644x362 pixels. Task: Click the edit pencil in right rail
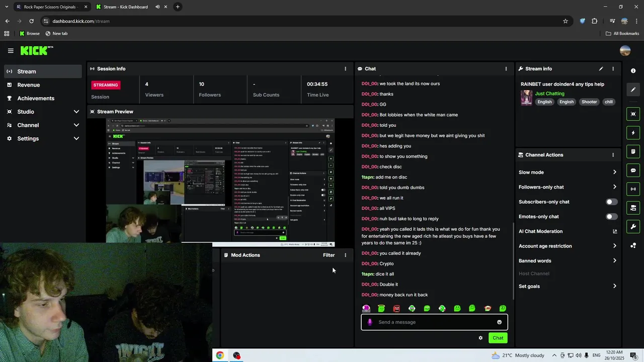click(633, 89)
